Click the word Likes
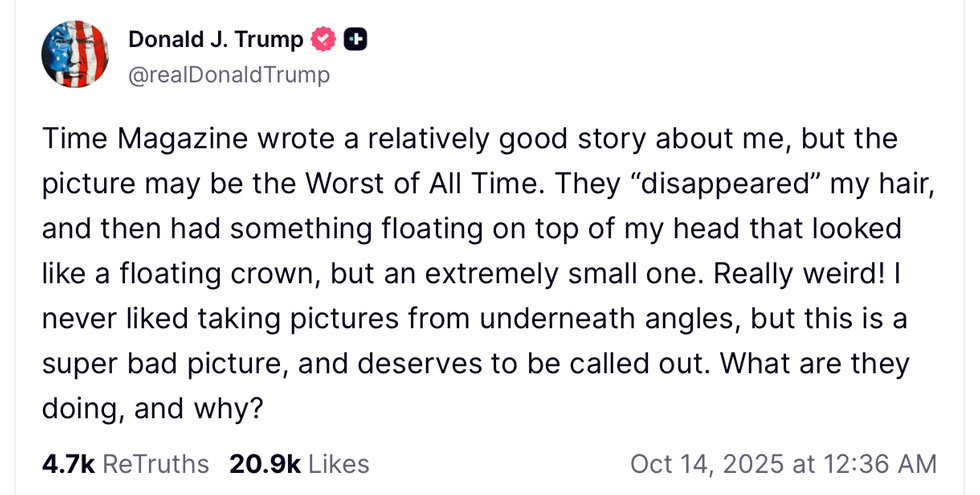 pyautogui.click(x=339, y=464)
